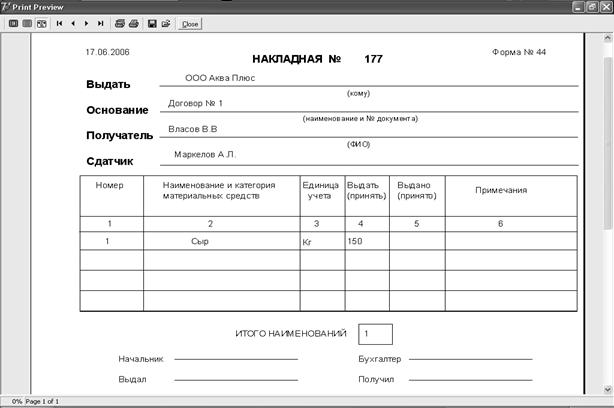Go to the first page
The height and width of the screenshot is (408, 614).
tap(60, 24)
